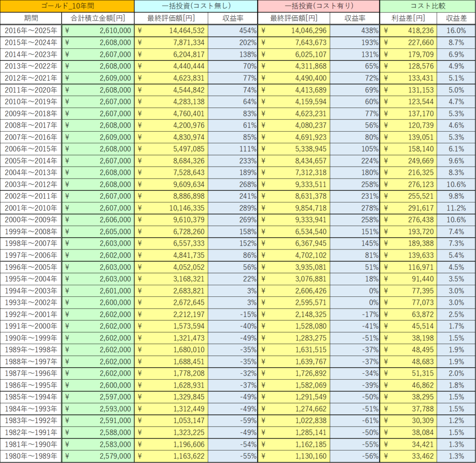This screenshot has width=476, height=463.
Task: Select the 一括投資(コスト無し) header cell
Action: point(196,6)
